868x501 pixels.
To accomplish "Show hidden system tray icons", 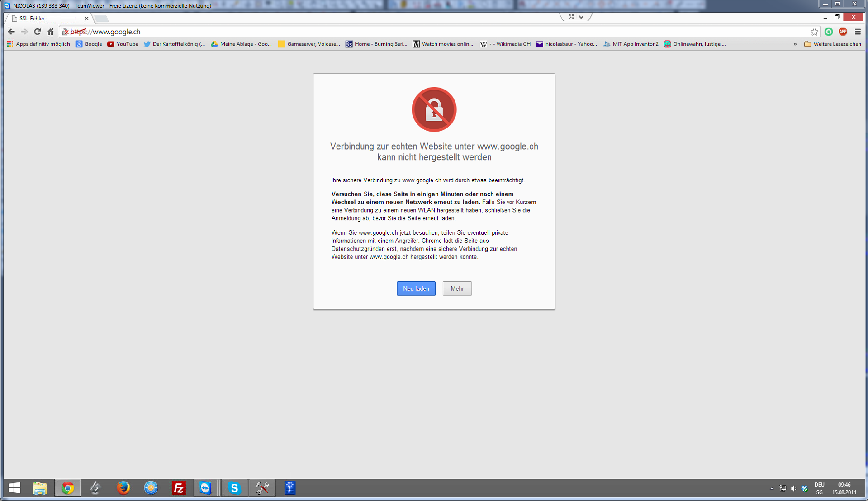I will point(772,488).
